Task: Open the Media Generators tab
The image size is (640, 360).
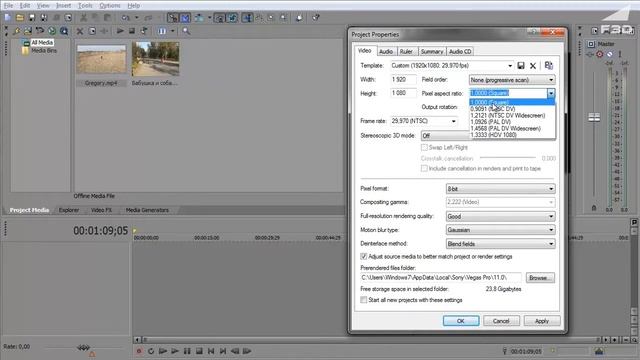Action: click(x=147, y=210)
